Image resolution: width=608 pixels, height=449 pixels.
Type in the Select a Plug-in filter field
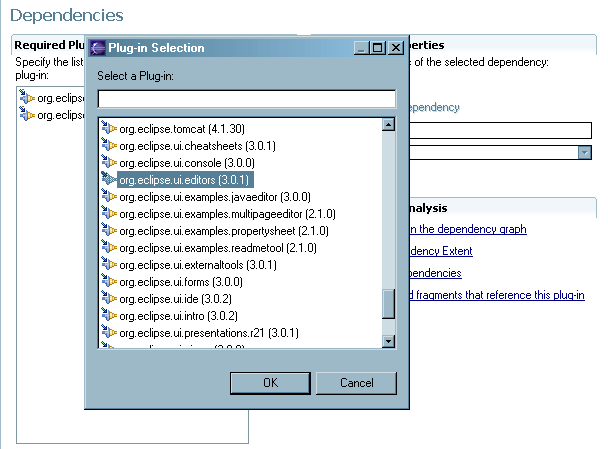(246, 98)
